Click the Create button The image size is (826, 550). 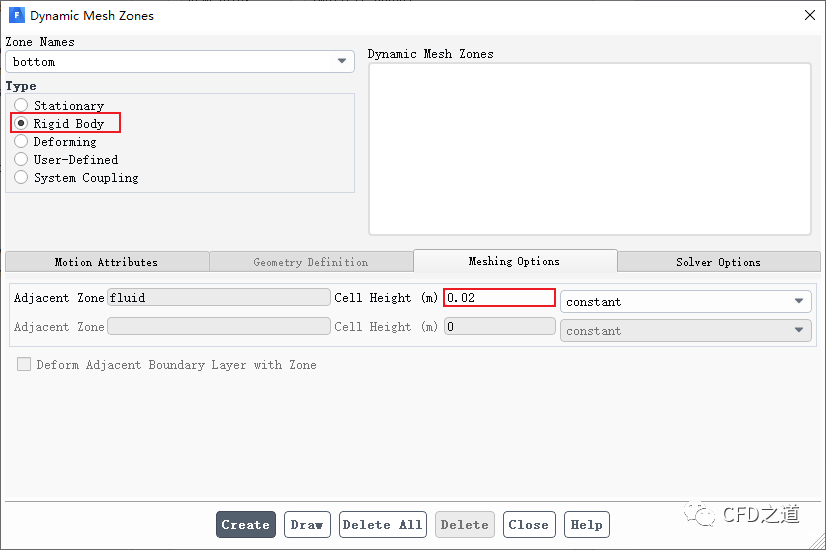(x=245, y=524)
